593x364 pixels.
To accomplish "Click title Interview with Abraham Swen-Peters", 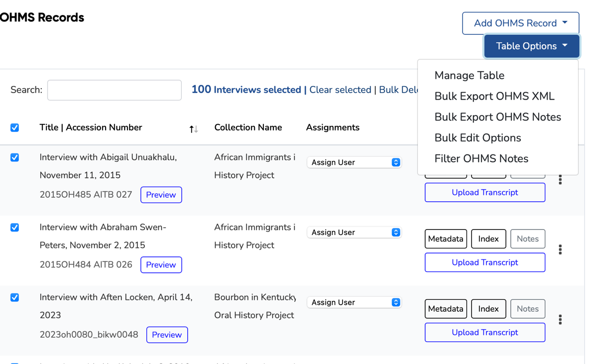I will click(x=103, y=236).
